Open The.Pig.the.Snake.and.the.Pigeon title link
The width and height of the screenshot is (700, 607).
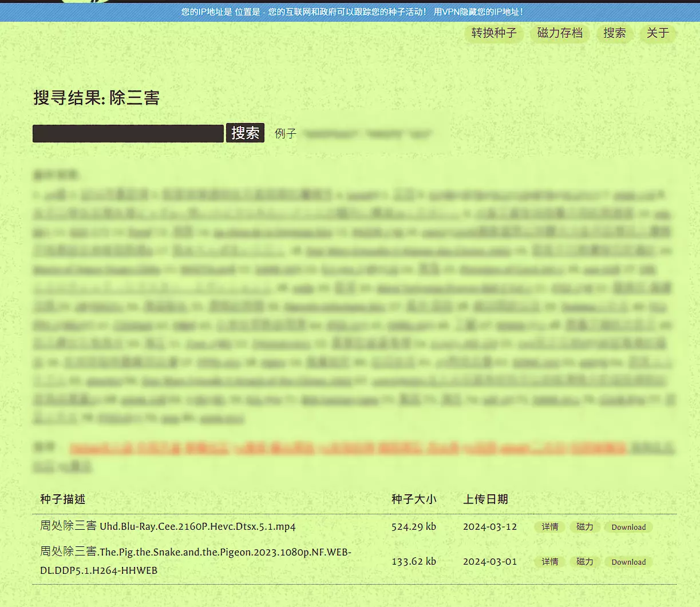[x=195, y=553]
